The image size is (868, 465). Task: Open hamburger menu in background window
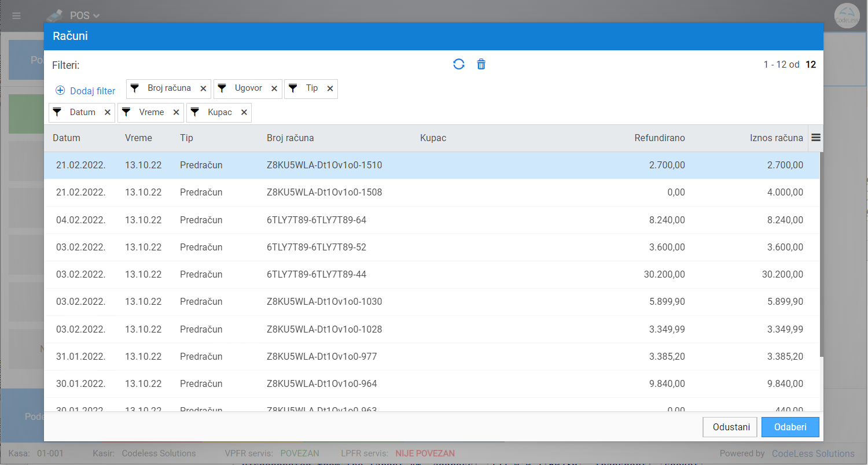[x=16, y=16]
